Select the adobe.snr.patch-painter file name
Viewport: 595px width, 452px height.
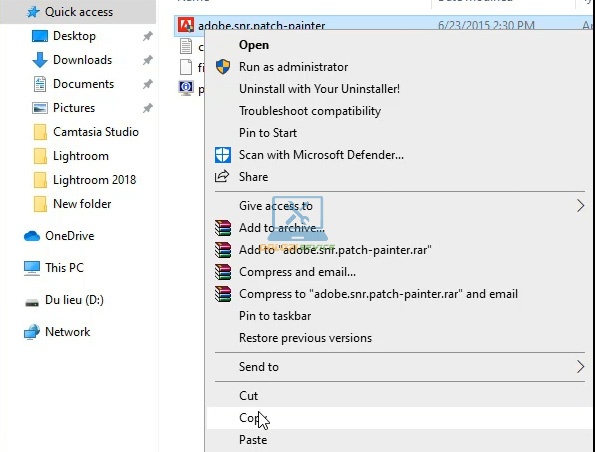tap(261, 25)
